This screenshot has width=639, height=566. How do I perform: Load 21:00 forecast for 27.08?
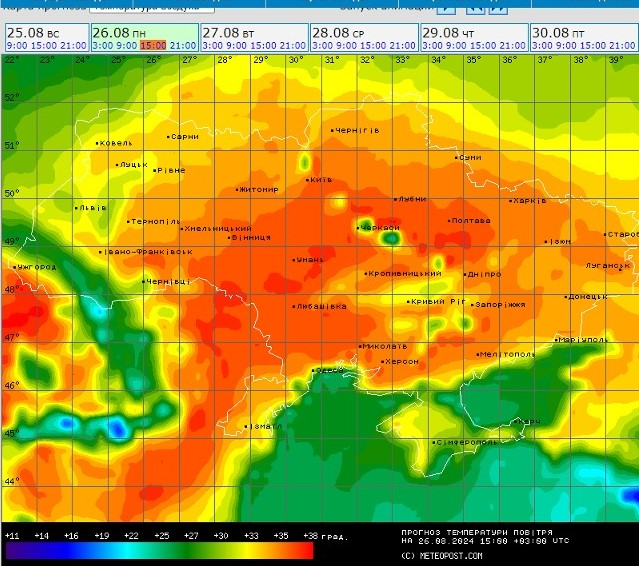[292, 46]
